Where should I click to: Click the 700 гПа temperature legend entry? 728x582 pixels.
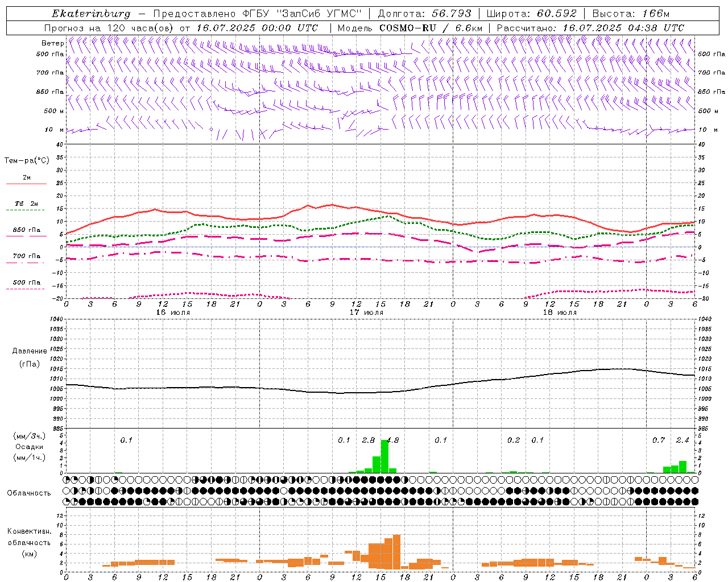coord(27,256)
